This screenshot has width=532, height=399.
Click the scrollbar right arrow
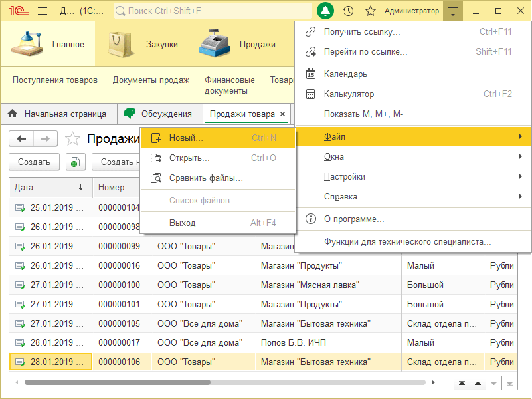coord(433,382)
